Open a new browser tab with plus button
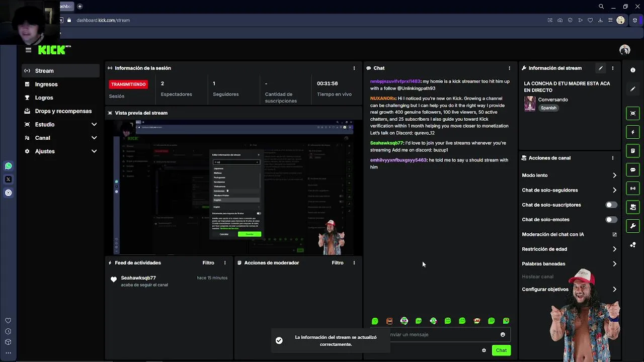This screenshot has width=644, height=362. tap(79, 7)
